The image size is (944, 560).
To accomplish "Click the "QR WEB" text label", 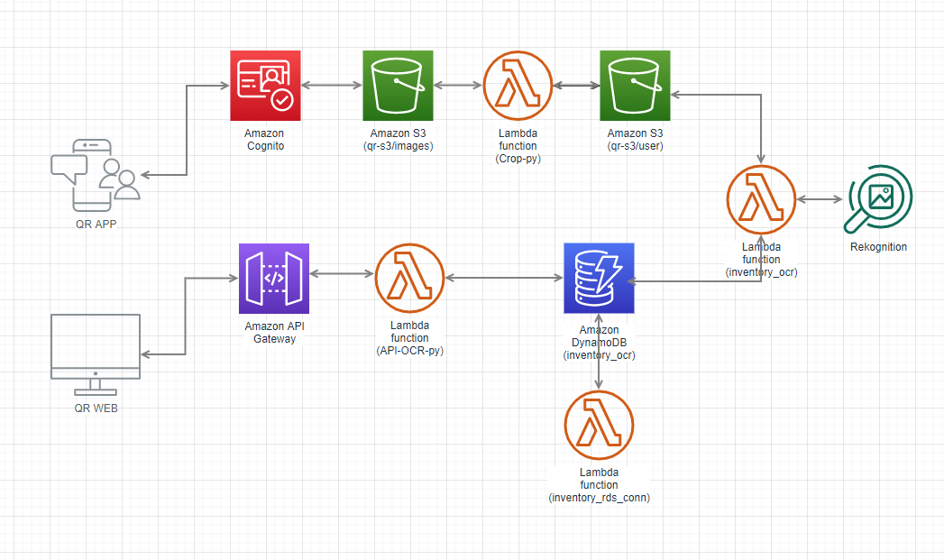I will pos(96,408).
